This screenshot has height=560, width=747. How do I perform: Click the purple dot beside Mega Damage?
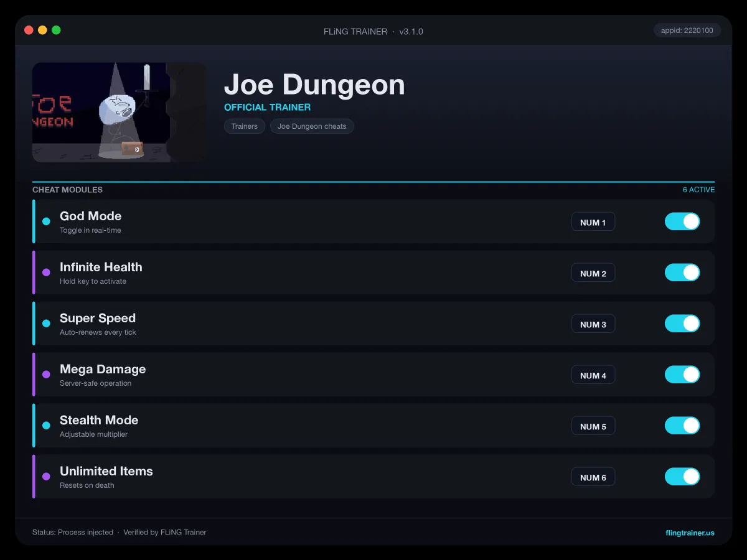(46, 375)
